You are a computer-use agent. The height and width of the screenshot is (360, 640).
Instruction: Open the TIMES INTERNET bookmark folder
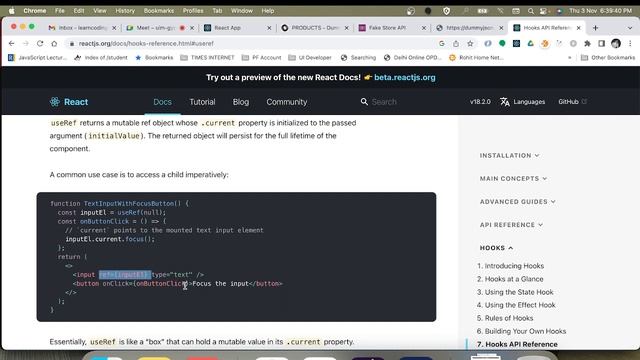click(207, 58)
